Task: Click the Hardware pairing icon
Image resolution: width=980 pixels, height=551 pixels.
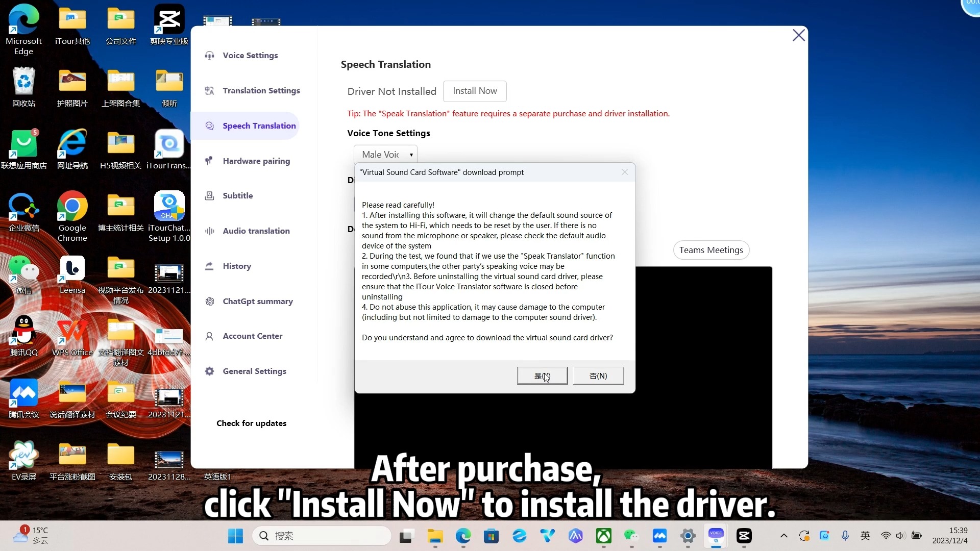Action: tap(209, 161)
